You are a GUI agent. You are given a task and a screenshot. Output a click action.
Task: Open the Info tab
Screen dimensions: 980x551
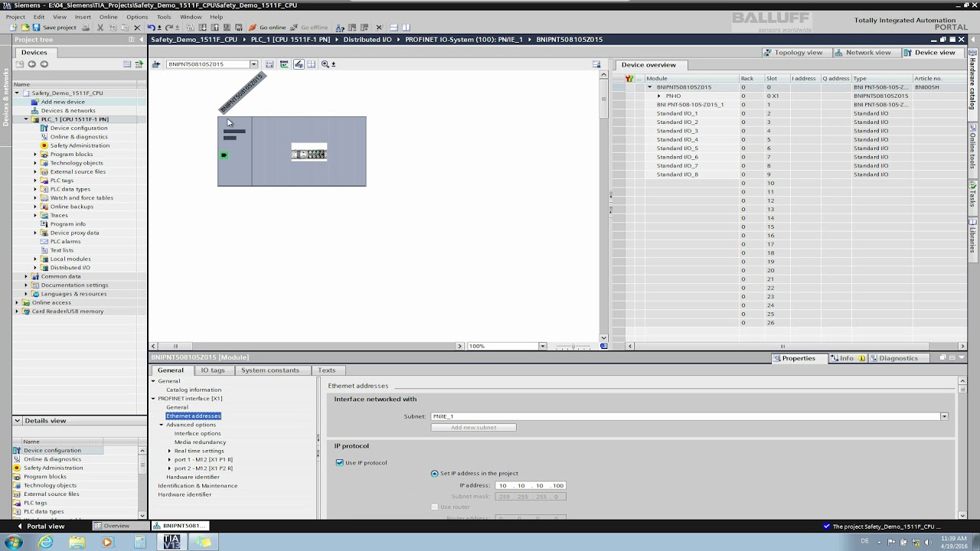(848, 358)
